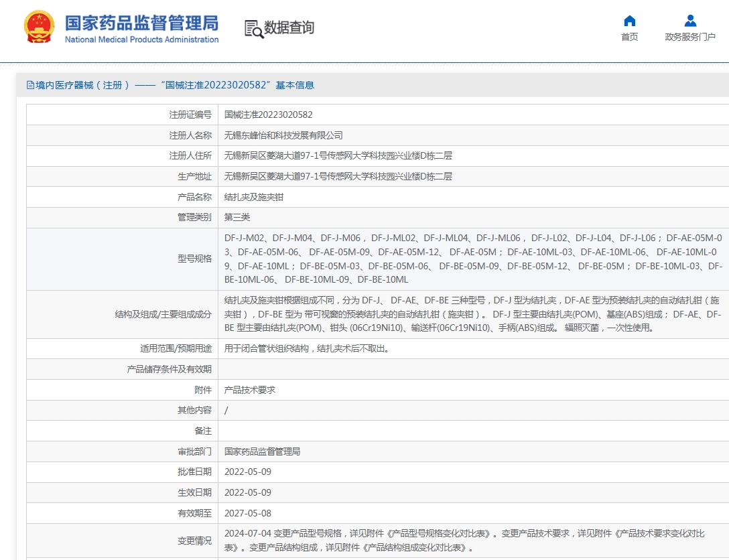The height and width of the screenshot is (560, 729).
Task: Open the 首页 home icon
Action: [x=630, y=21]
